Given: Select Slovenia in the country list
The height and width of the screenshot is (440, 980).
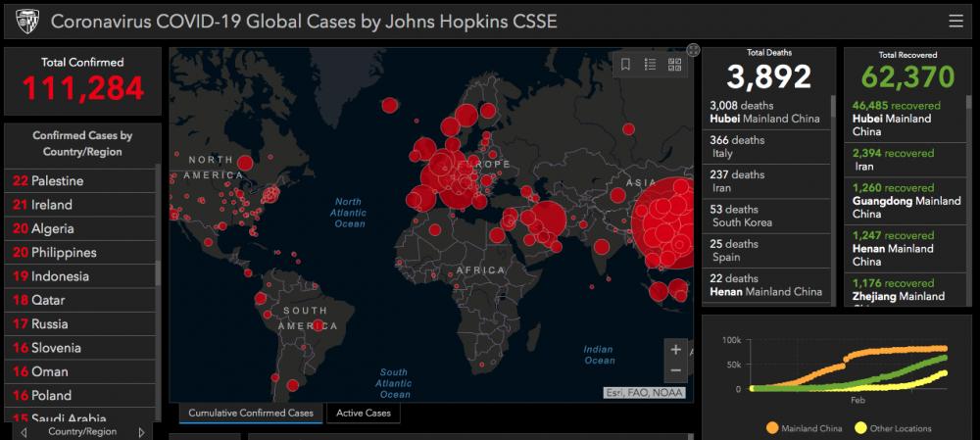Looking at the screenshot, I should 80,348.
